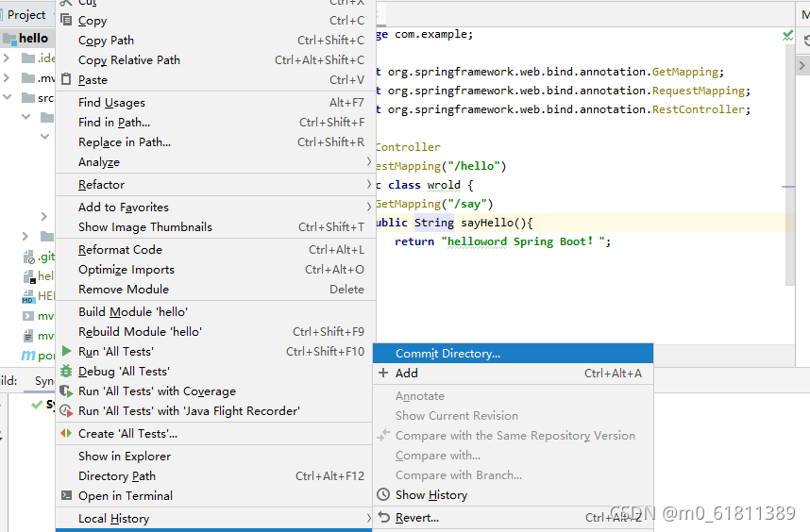This screenshot has width=810, height=532.
Task: Select Copy Relative Path entry
Action: [215, 59]
